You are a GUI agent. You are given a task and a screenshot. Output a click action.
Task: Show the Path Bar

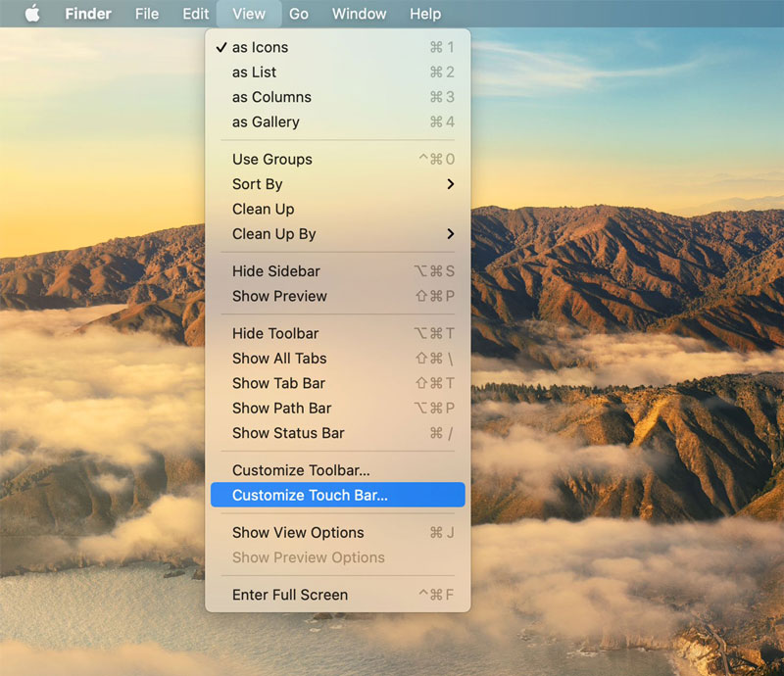[281, 409]
